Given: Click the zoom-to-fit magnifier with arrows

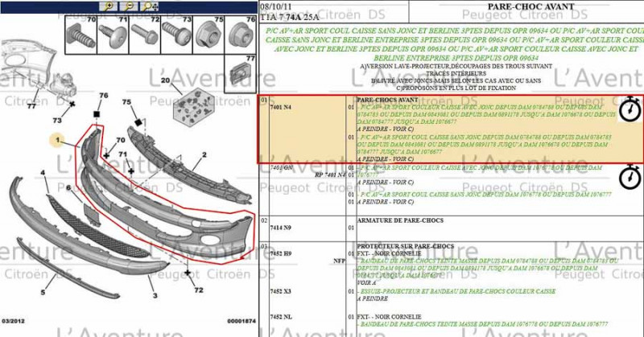Looking at the screenshot, I should (150, 6).
